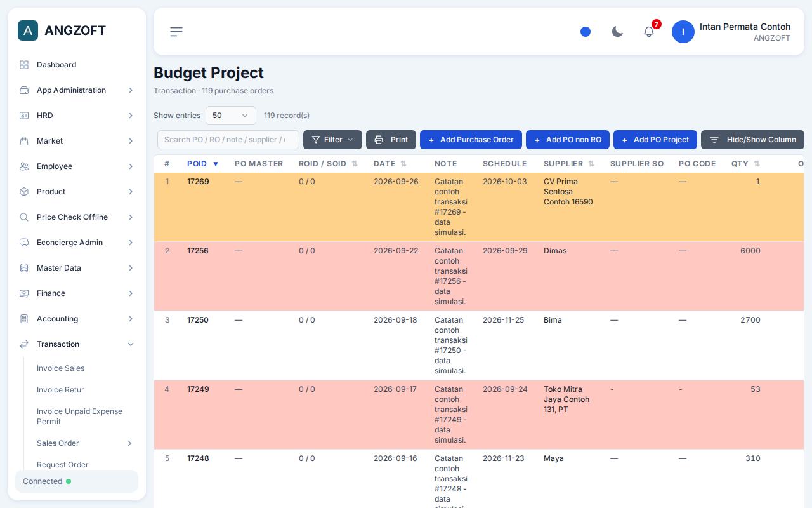Click the Print button
812x508 pixels.
pyautogui.click(x=391, y=140)
